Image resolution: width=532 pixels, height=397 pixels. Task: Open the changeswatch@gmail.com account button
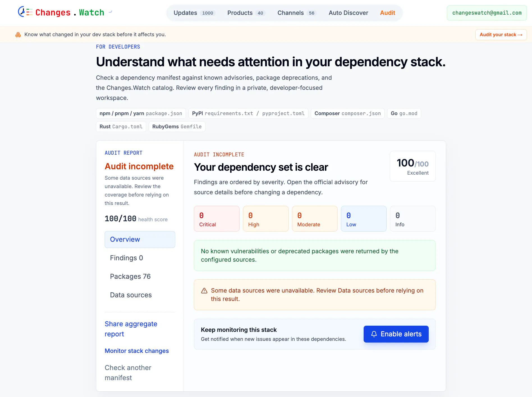click(487, 13)
